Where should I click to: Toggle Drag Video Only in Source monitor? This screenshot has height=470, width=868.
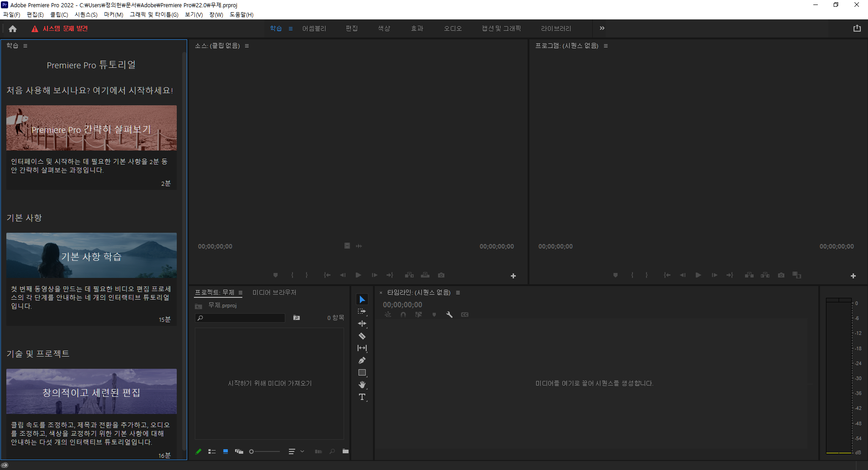click(347, 246)
